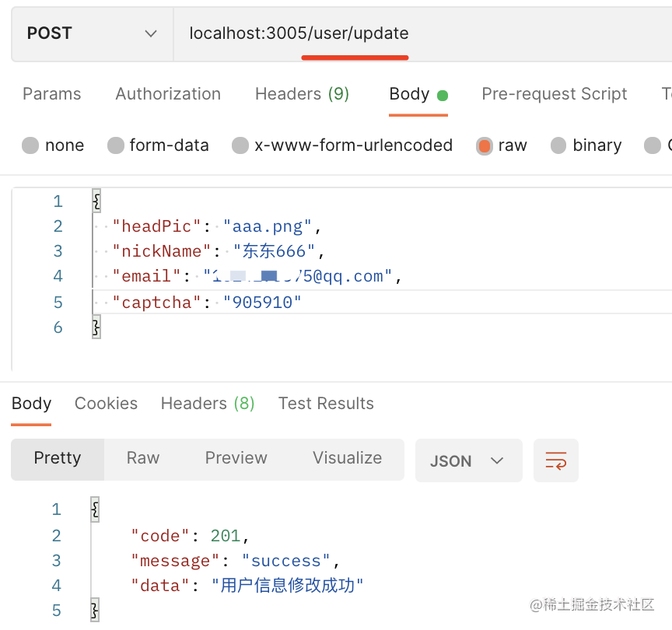Switch response view to Preview

pyautogui.click(x=236, y=458)
